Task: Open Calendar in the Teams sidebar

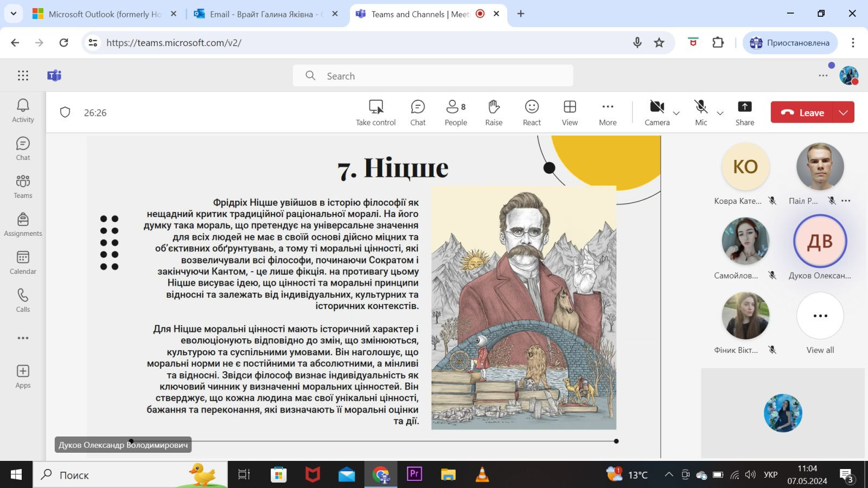Action: tap(23, 262)
